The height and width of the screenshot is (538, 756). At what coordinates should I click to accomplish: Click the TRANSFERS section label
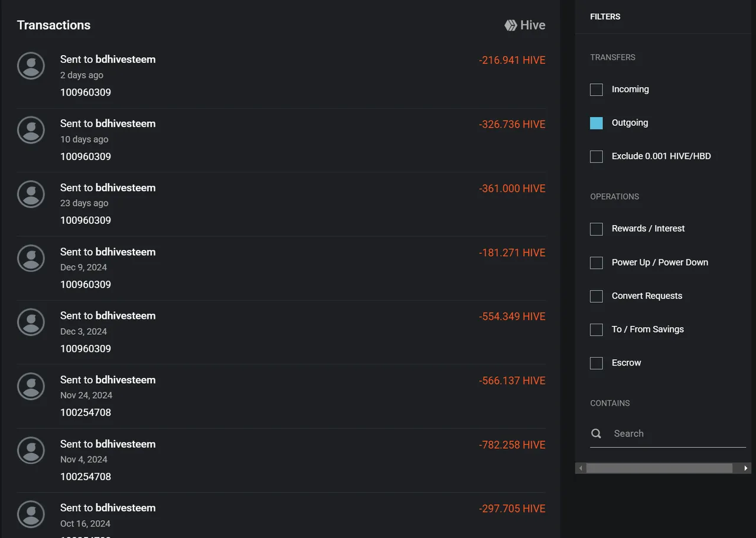tap(613, 57)
